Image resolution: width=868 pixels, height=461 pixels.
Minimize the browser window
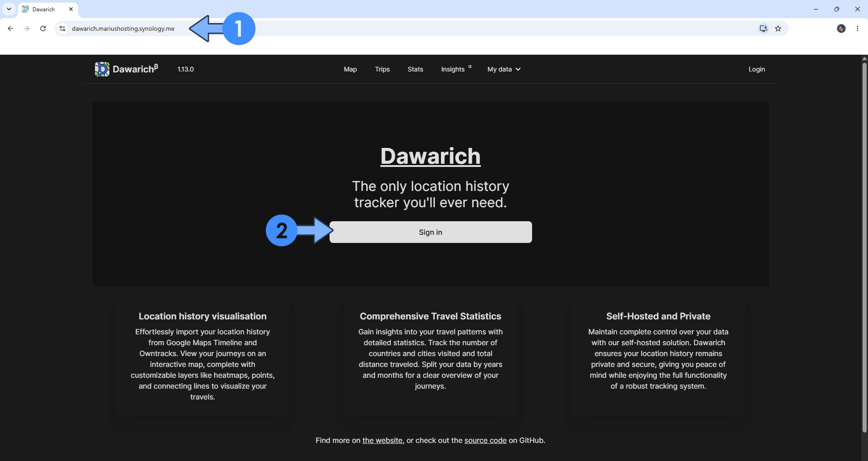[x=816, y=9]
